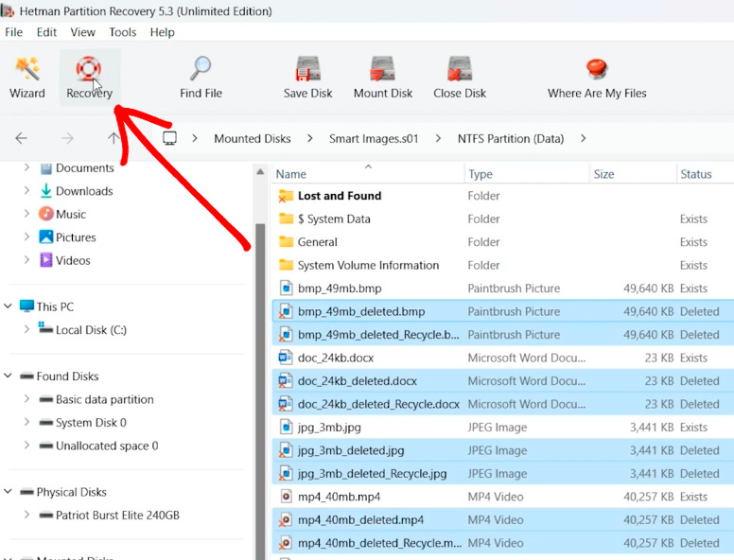Select mp4_40mb_deleted.mp4 file row
The image size is (734, 560).
coord(503,519)
